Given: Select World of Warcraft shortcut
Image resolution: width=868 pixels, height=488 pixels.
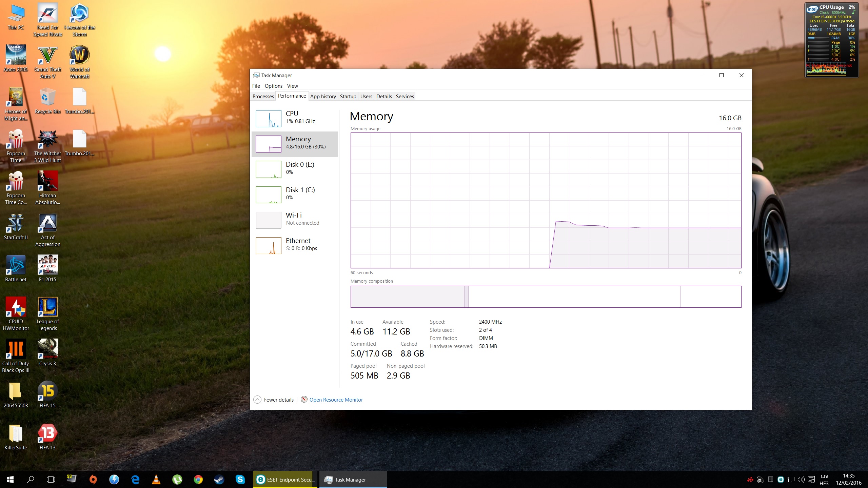Looking at the screenshot, I should tap(80, 63).
